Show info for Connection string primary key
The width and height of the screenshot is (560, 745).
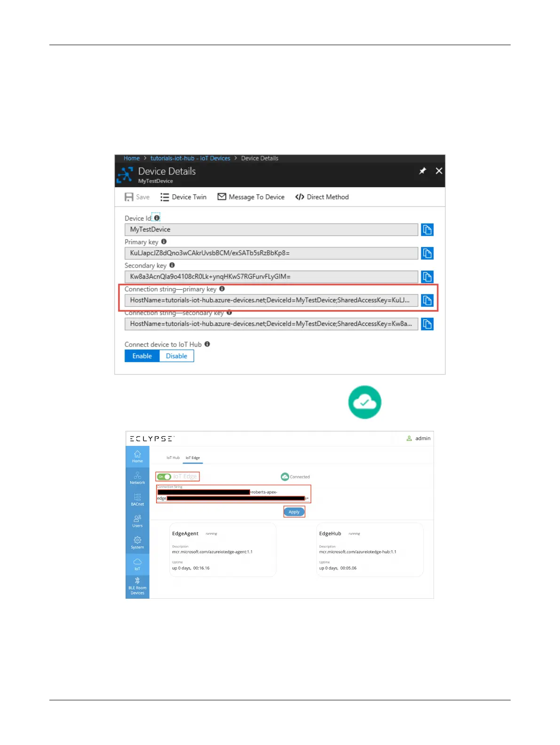[x=222, y=289]
